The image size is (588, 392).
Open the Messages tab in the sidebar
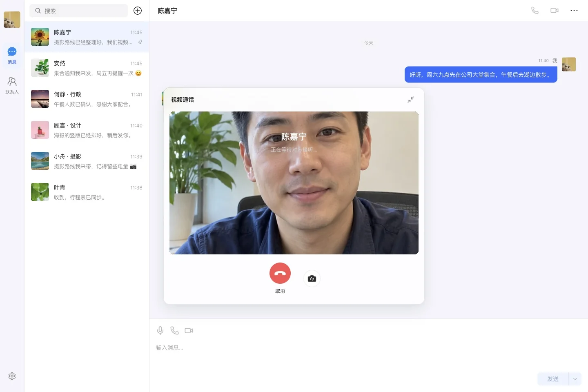(12, 56)
